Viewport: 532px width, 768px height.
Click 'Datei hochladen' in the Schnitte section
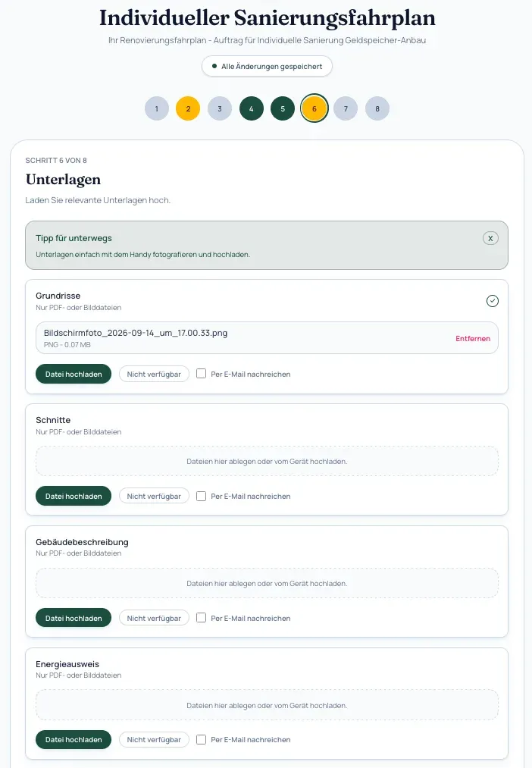74,496
